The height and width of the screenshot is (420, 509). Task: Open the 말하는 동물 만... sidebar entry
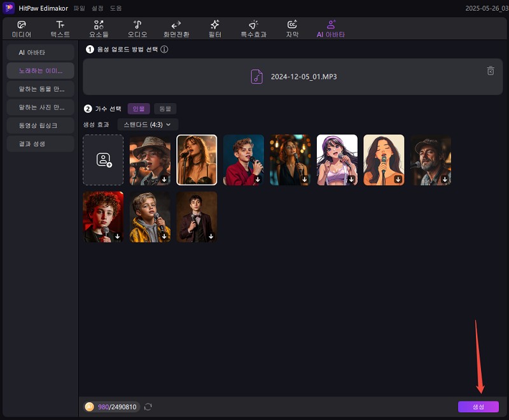40,89
